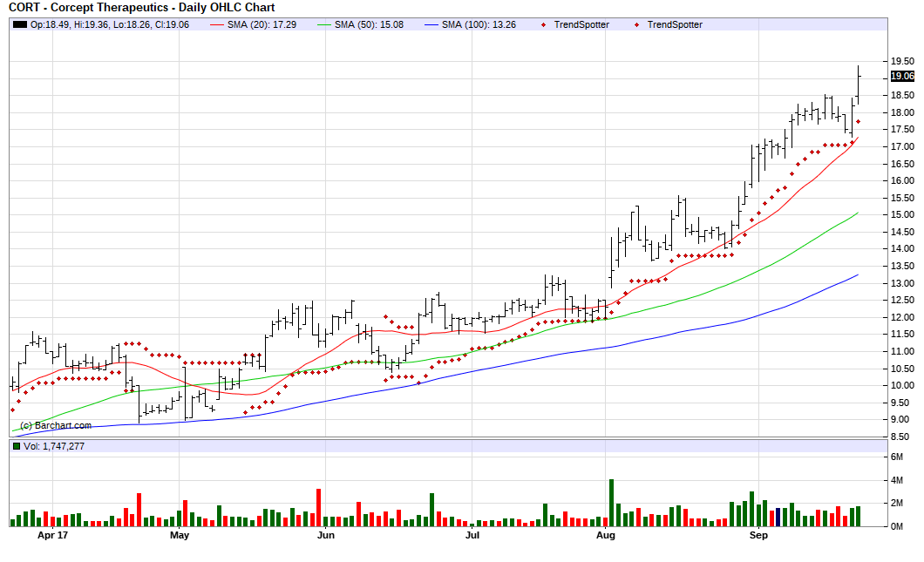This screenshot has width=924, height=562.
Task: Click the dark blue volume bar in September
Action: tap(778, 517)
